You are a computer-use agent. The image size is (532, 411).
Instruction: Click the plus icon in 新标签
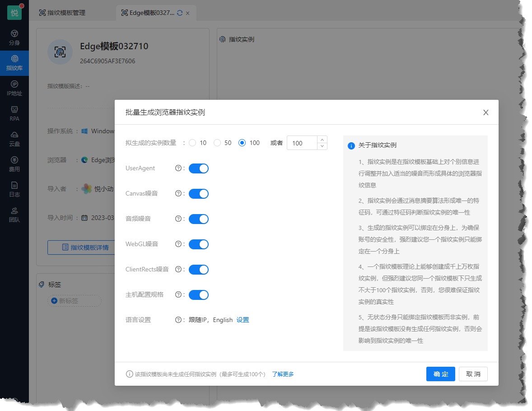coord(54,301)
